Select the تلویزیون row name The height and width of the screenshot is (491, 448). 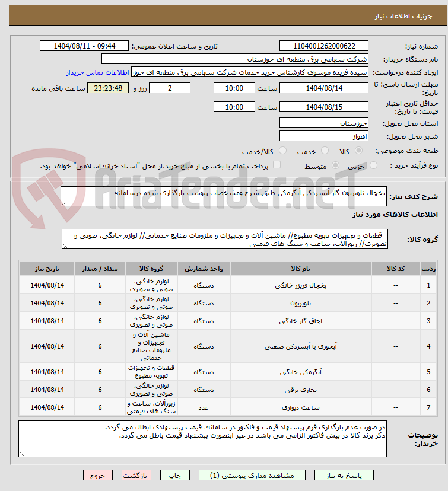pos(301,304)
